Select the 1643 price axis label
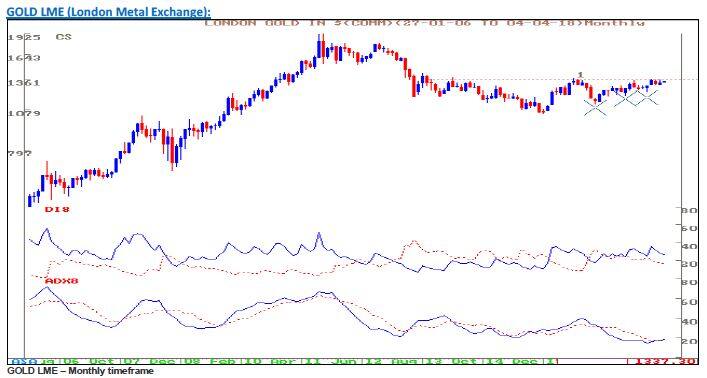This screenshot has height=378, width=707. (x=24, y=58)
